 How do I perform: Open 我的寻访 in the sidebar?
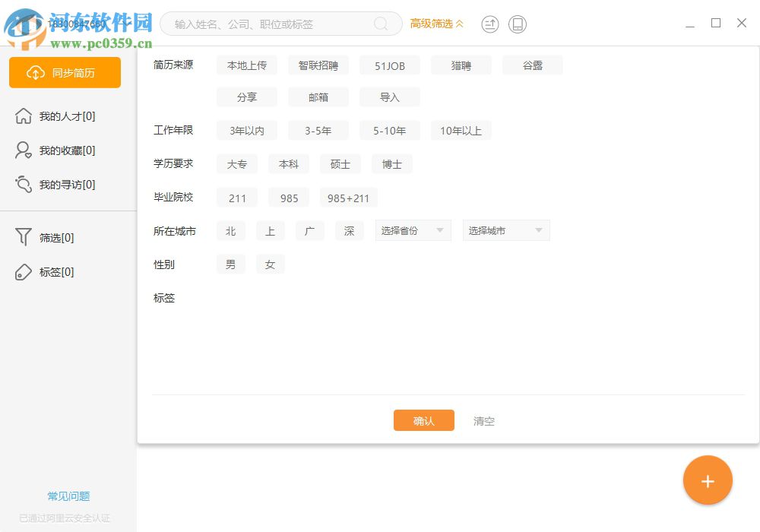coord(68,184)
